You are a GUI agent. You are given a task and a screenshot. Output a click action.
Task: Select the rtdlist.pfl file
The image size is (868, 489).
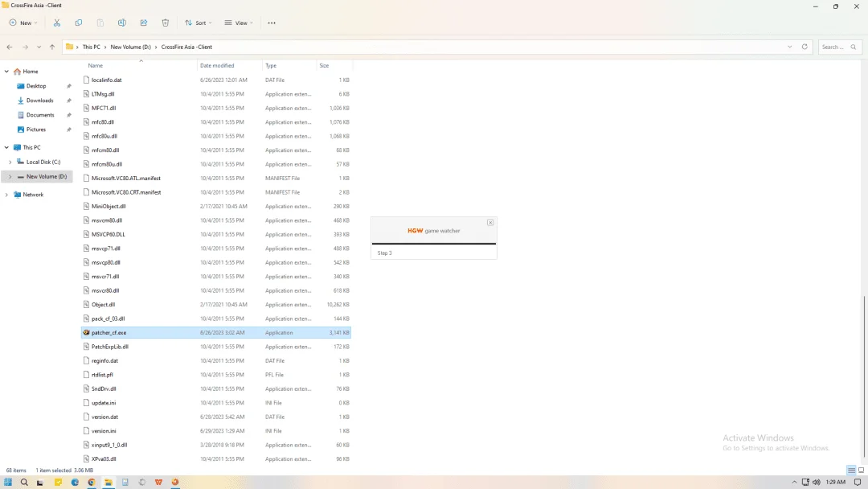pos(216,374)
